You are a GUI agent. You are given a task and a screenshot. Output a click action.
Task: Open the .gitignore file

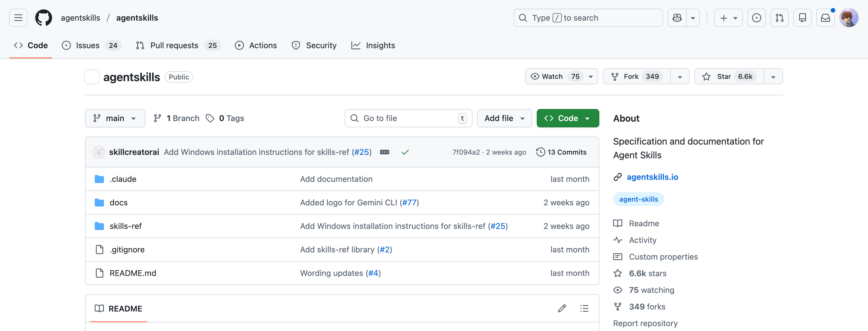coord(127,250)
